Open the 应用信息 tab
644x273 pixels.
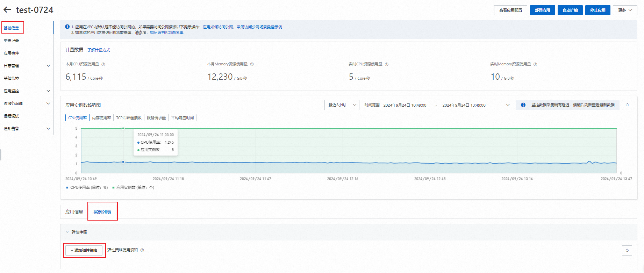pos(74,212)
